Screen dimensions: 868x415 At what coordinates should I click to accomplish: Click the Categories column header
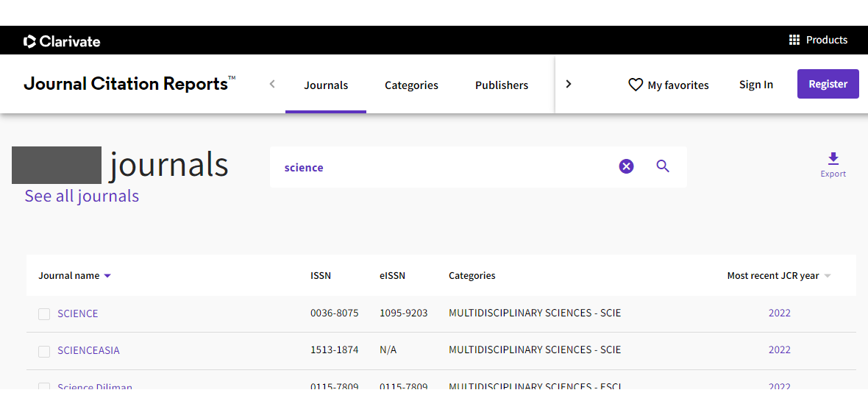472,276
